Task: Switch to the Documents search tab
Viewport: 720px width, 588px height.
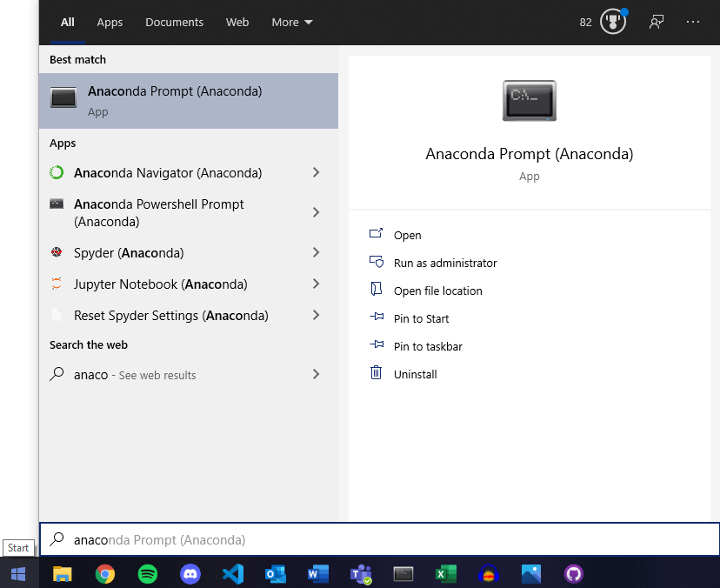Action: point(174,22)
